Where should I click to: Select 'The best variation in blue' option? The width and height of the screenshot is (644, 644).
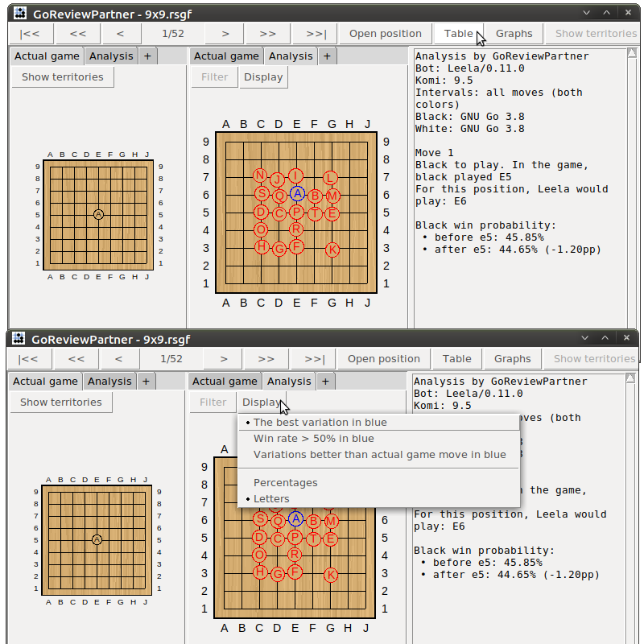[x=320, y=423]
